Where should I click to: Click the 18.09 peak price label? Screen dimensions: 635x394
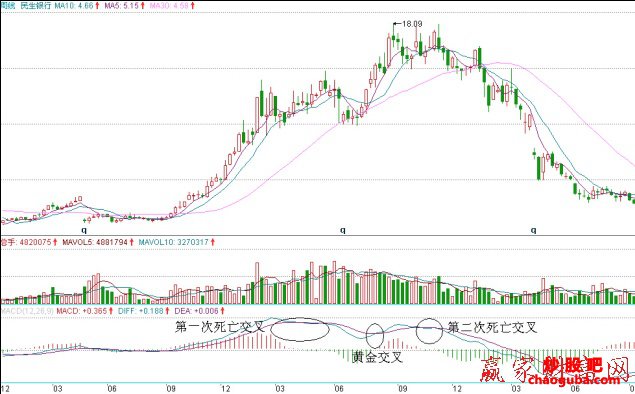[x=412, y=24]
